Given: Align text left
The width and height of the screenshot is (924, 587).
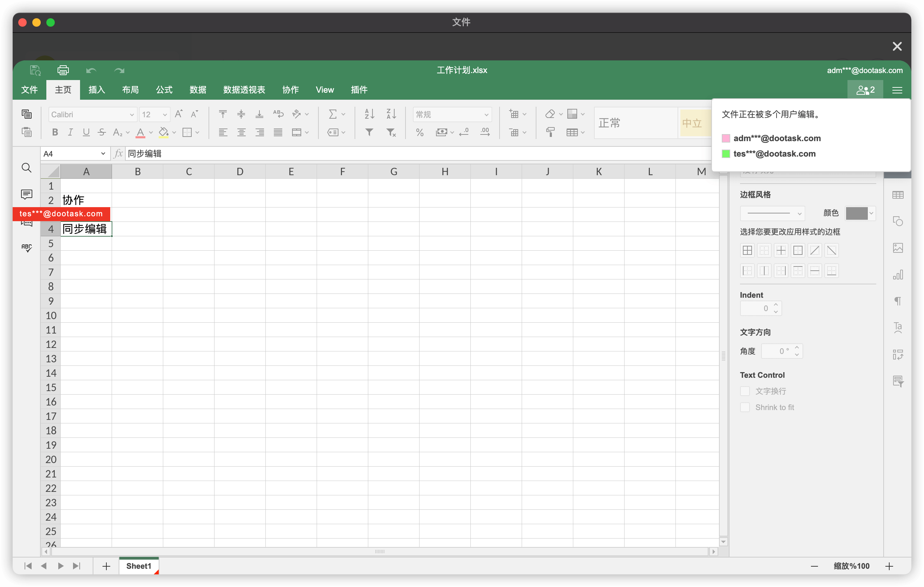Looking at the screenshot, I should tap(223, 132).
